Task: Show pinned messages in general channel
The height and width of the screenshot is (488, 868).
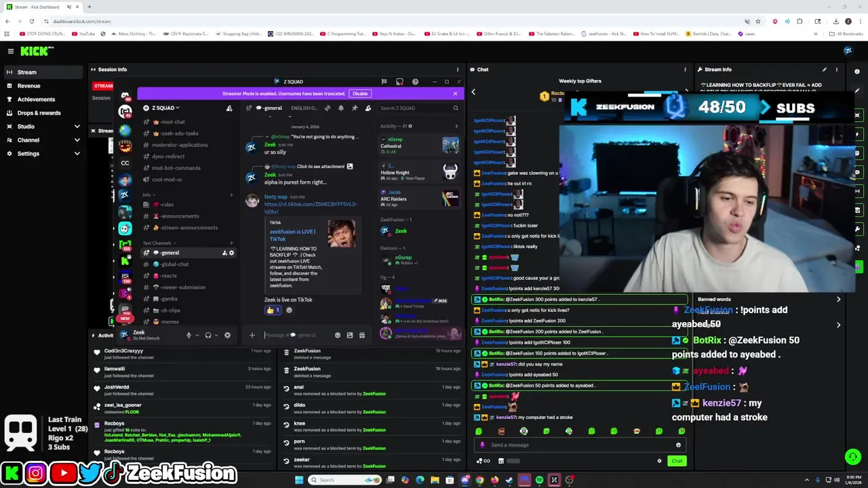Action: tap(355, 108)
